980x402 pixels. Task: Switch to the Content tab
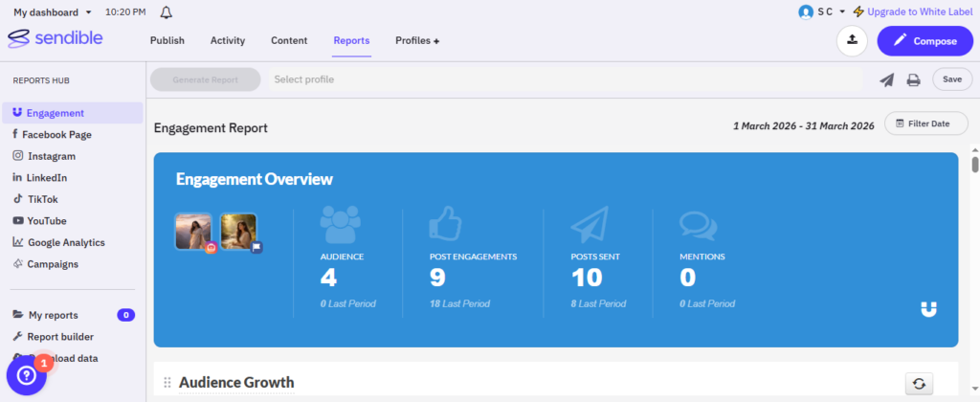289,40
